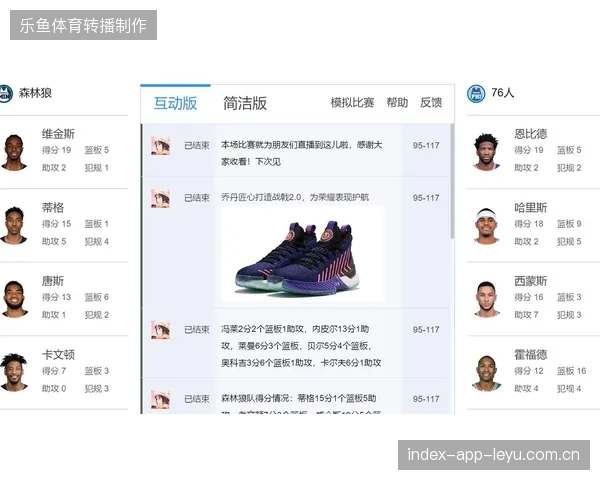Click 95-117 score in 冯莱 row

426,330
